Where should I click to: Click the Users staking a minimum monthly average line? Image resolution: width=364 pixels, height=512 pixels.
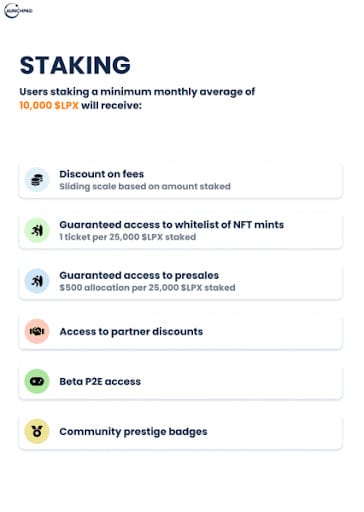coord(137,92)
